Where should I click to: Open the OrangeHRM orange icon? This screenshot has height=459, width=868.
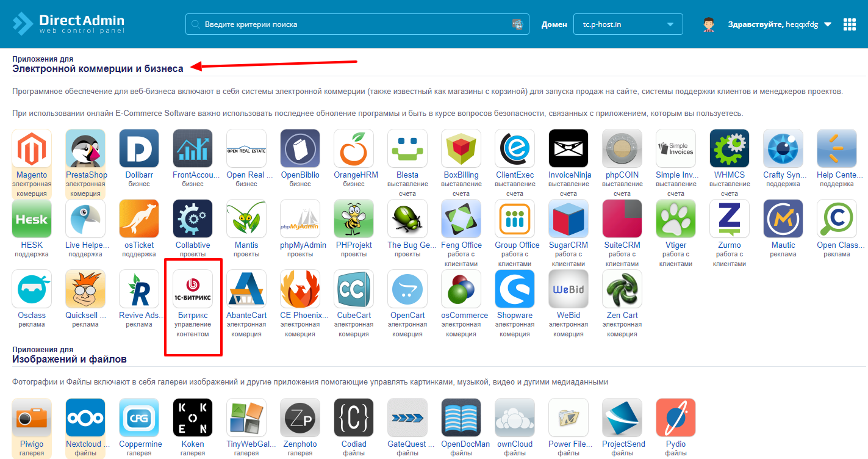click(354, 148)
